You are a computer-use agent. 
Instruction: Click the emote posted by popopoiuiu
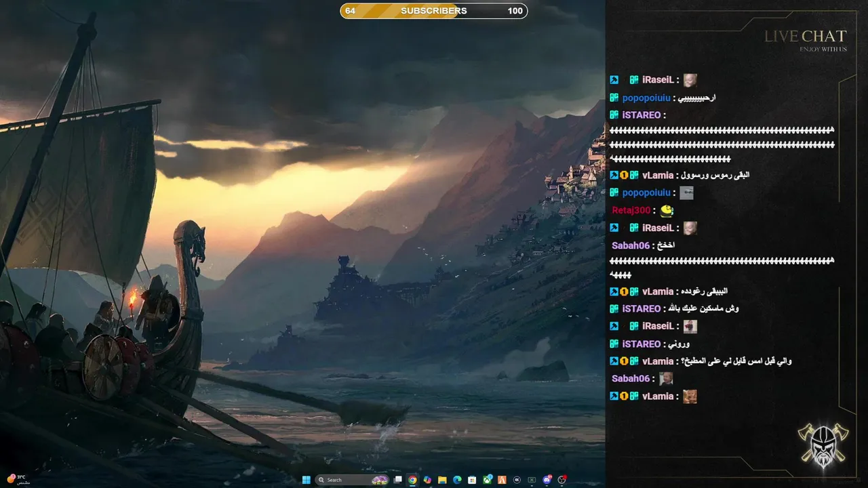coord(686,193)
